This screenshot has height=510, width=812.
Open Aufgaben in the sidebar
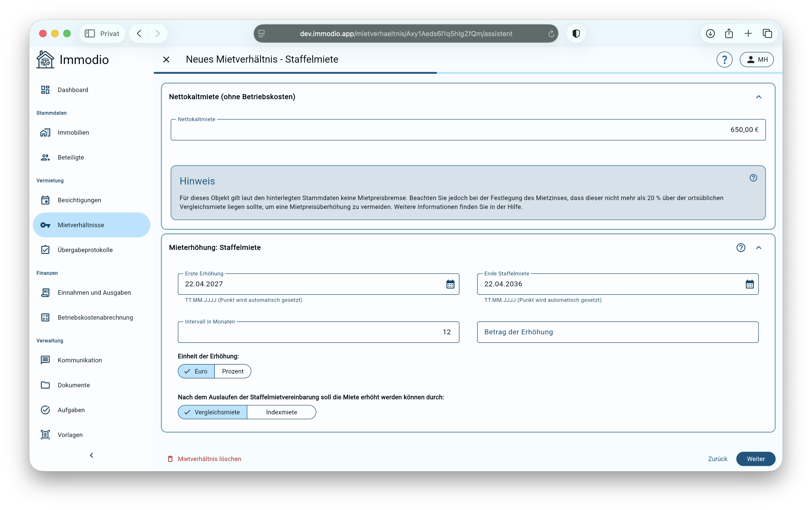click(91, 410)
